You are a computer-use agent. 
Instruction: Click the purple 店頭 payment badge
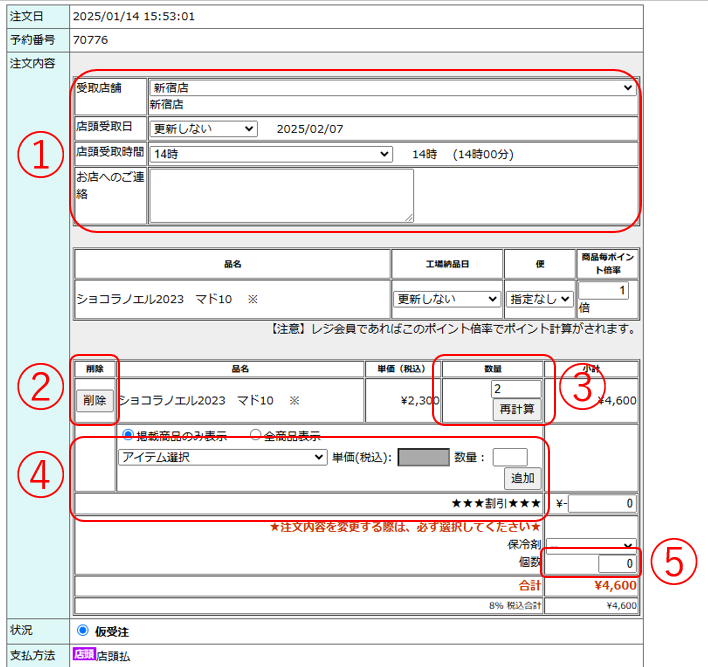[x=82, y=654]
